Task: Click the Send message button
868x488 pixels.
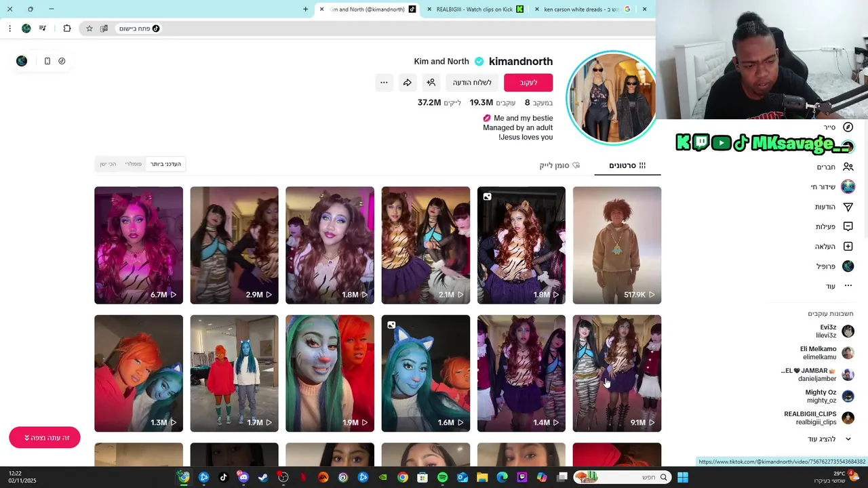Action: coord(472,83)
